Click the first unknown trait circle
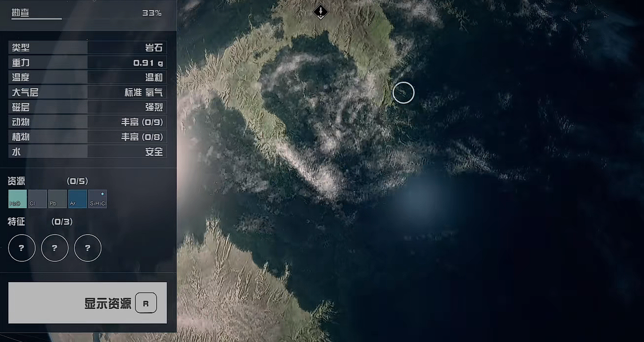The width and height of the screenshot is (644, 342). point(22,248)
